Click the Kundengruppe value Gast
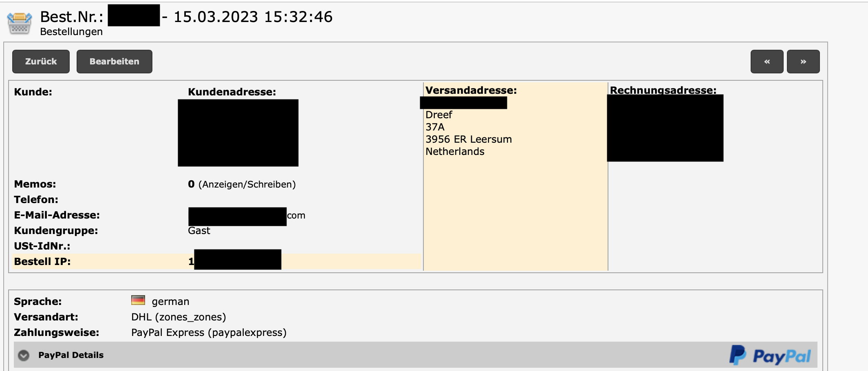Image resolution: width=868 pixels, height=371 pixels. (199, 231)
